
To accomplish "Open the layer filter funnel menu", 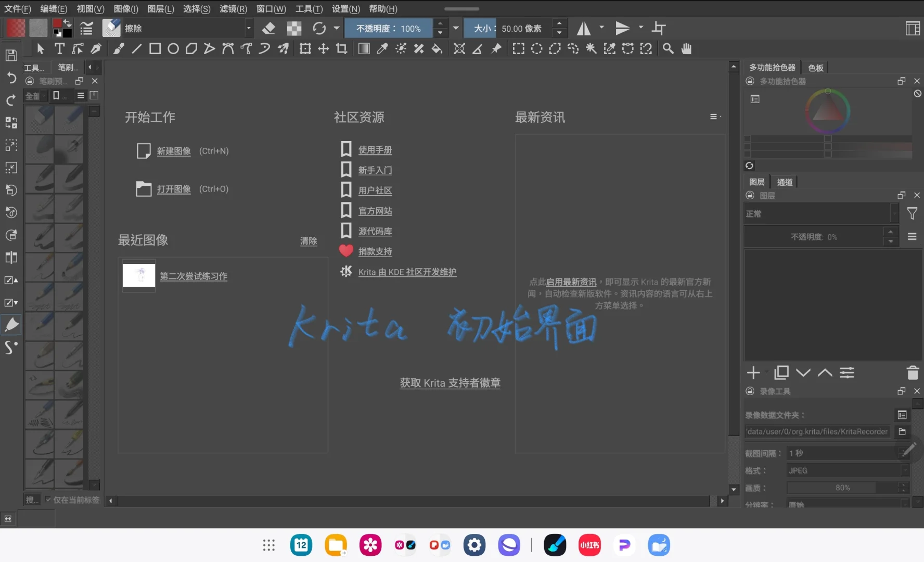I will (x=912, y=213).
